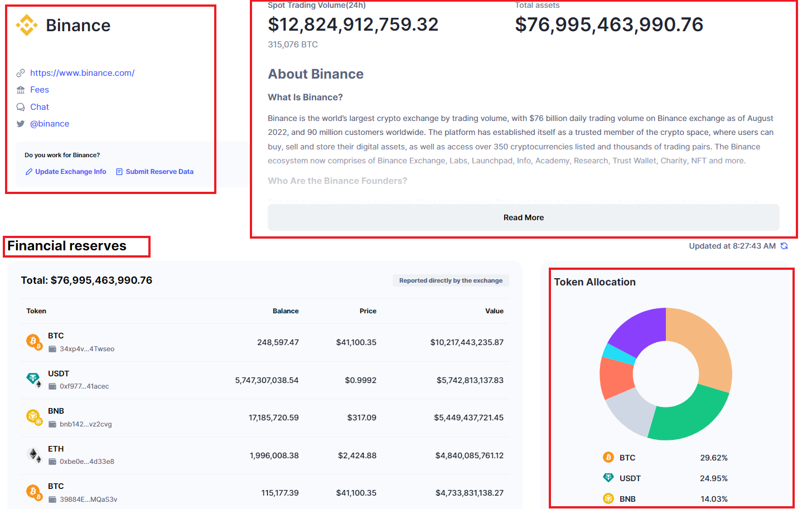Click the 24.95% USDT allocation value
Image resolution: width=812 pixels, height=509 pixels.
[714, 478]
